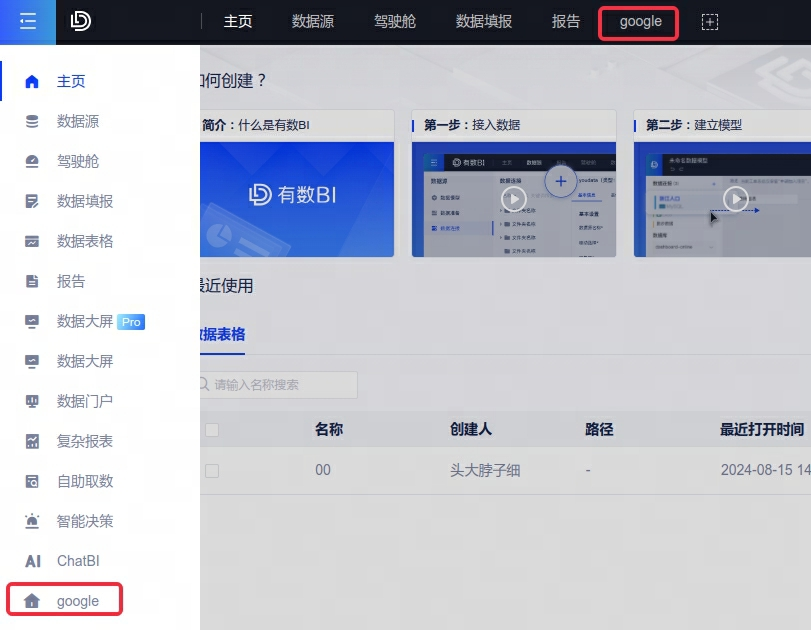
Task: Open 自助取数 via its sidebar icon
Action: (x=32, y=481)
